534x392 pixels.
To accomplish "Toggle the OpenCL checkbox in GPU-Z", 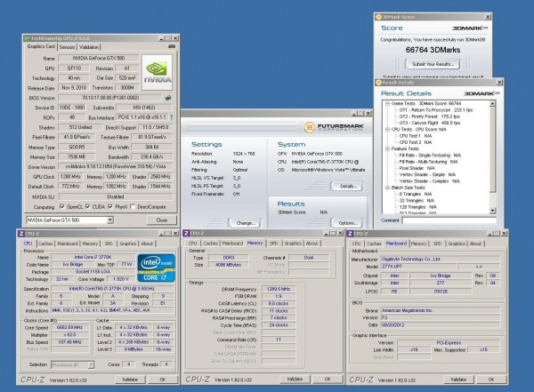I will click(62, 206).
